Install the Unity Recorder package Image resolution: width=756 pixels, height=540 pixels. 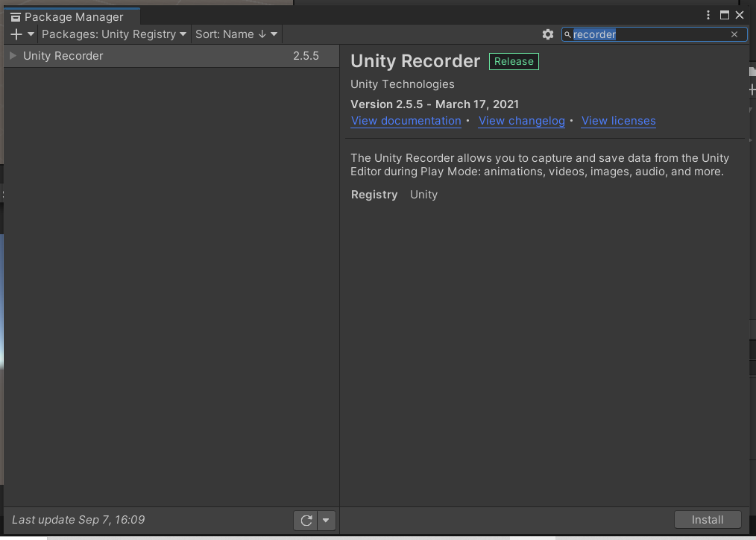(x=708, y=520)
